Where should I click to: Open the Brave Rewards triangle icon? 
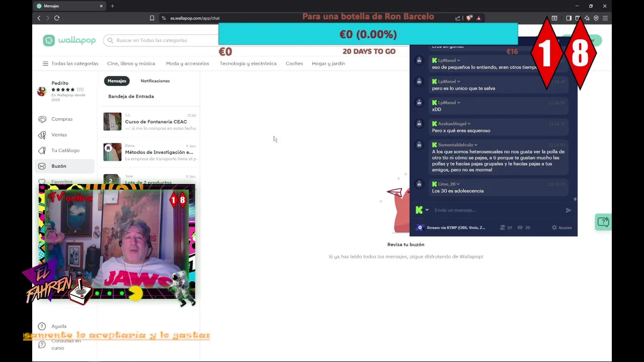[x=478, y=18]
